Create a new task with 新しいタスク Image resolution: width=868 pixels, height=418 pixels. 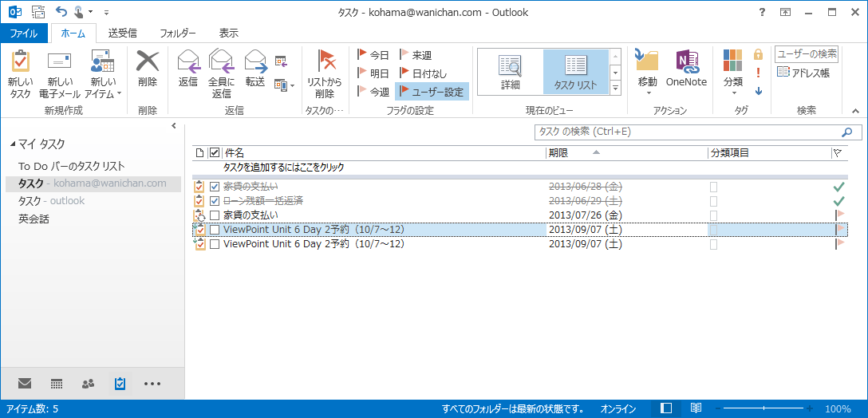[21, 73]
